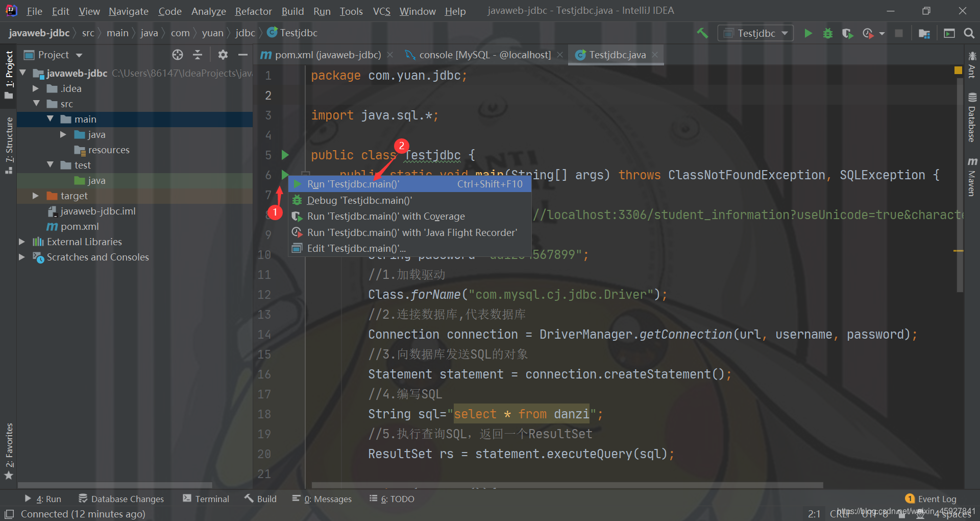Collapse the src folder
This screenshot has width=980, height=521.
(36, 104)
